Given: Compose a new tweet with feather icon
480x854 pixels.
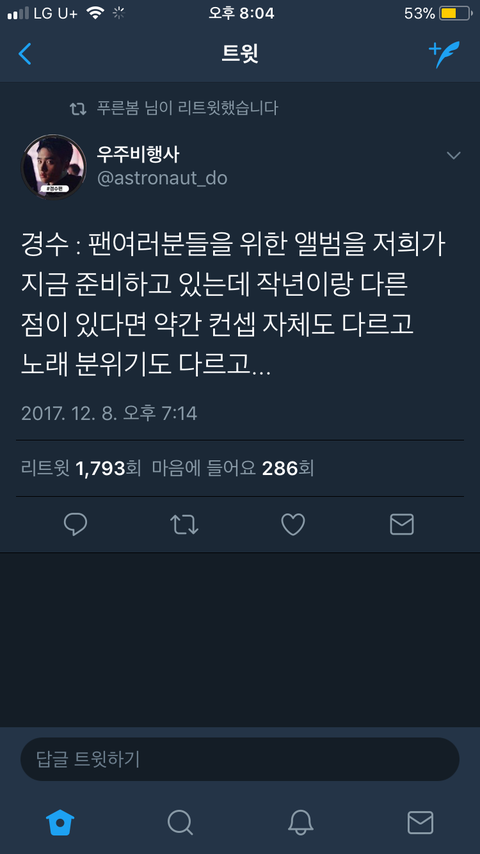Looking at the screenshot, I should coord(444,54).
